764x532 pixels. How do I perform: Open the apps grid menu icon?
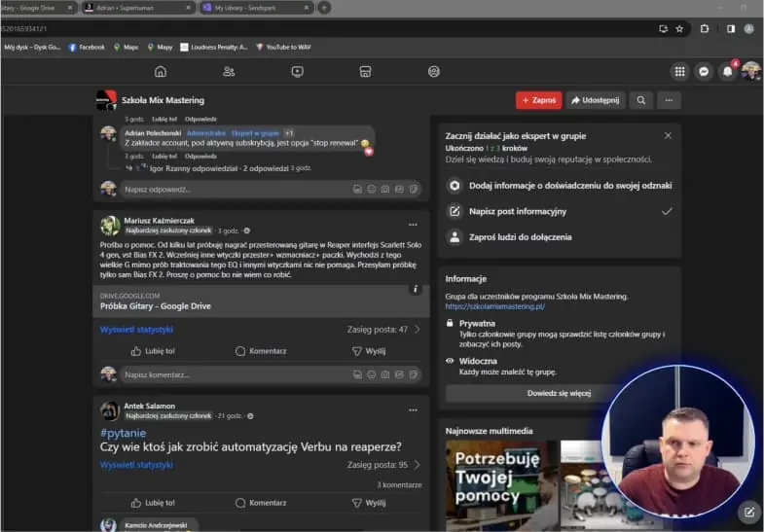(679, 72)
